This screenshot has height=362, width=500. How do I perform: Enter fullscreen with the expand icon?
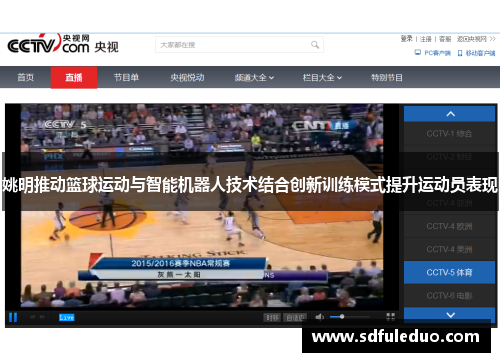[x=390, y=317]
